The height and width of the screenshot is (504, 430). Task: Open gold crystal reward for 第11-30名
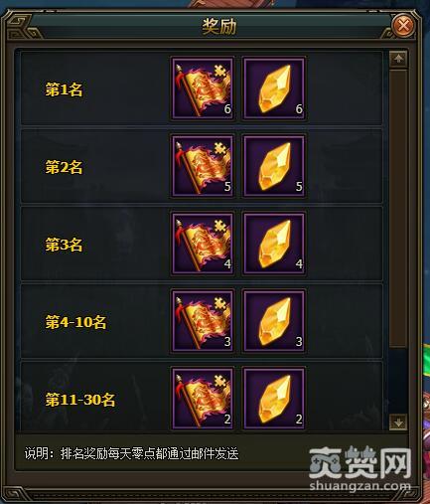pyautogui.click(x=274, y=399)
